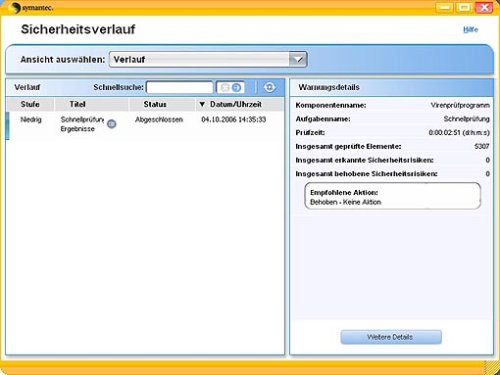This screenshot has height=375, width=500.
Task: Click the Aufgabenname label
Action: click(x=323, y=119)
